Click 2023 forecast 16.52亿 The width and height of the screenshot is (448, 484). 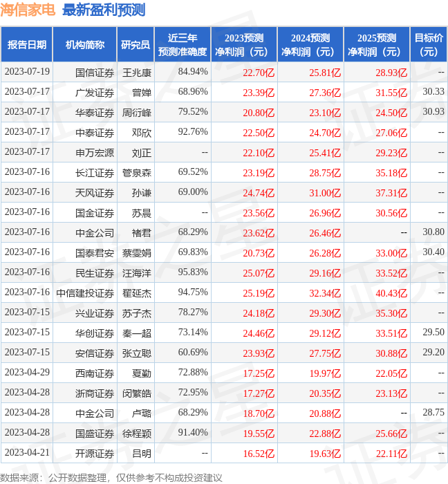point(259,454)
